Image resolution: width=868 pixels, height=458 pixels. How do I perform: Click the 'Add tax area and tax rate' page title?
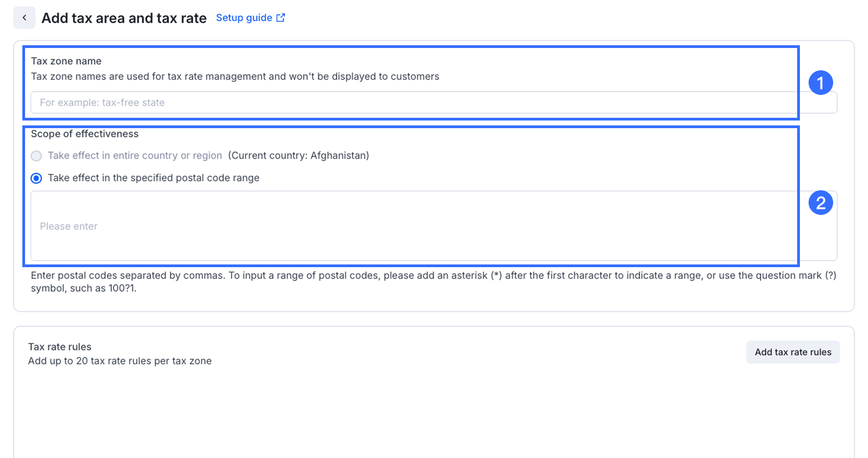click(124, 18)
